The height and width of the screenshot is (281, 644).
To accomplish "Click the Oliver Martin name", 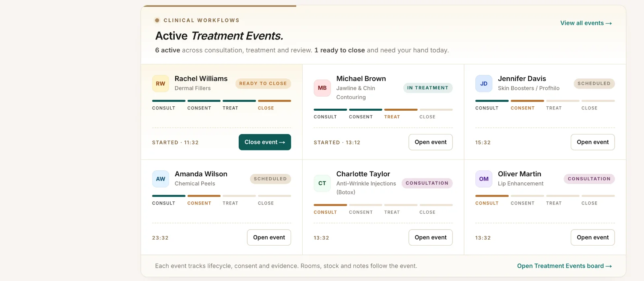I will point(520,174).
